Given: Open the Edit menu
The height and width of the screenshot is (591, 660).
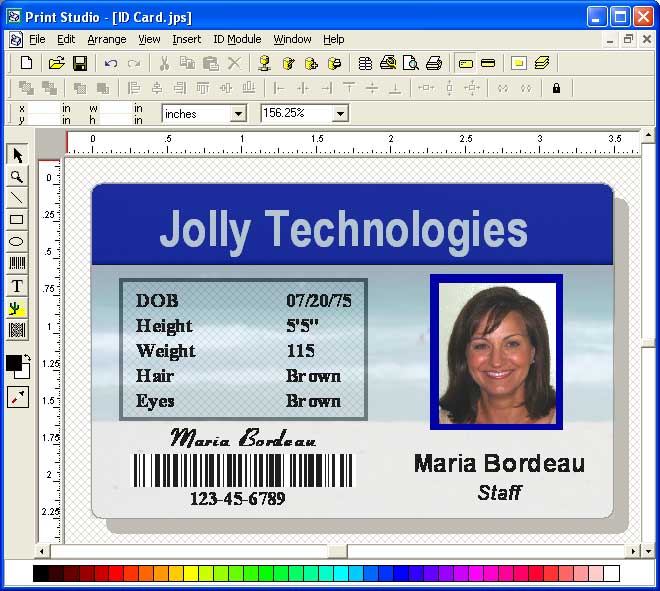Looking at the screenshot, I should [66, 39].
